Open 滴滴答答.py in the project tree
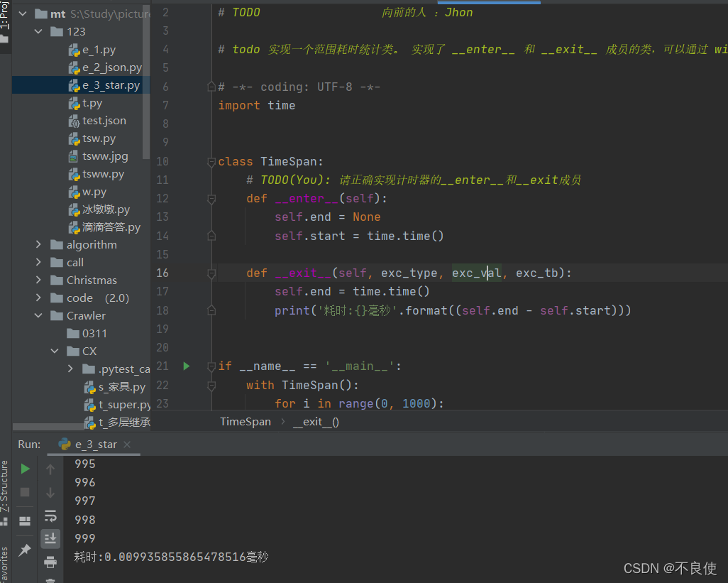Screen dimensions: 728x583 [104, 227]
